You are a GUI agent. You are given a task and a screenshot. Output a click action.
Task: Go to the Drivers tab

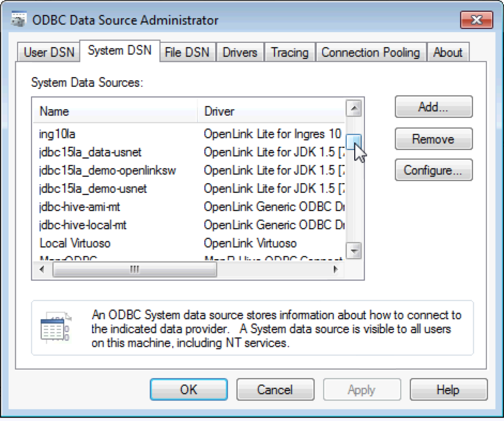[240, 52]
